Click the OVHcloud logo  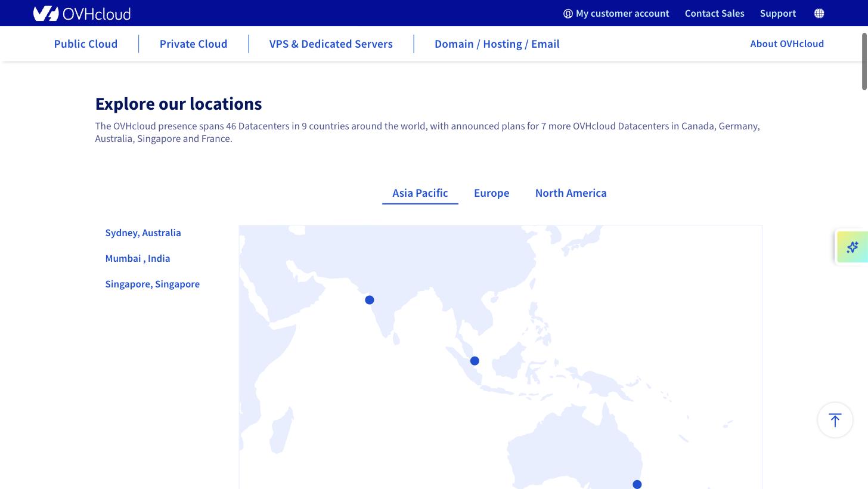coord(82,13)
